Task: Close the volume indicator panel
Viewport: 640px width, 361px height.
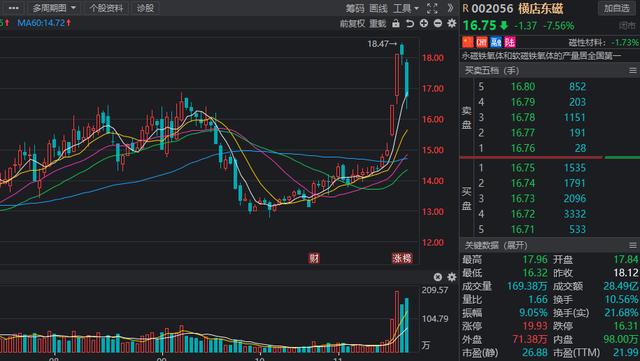Action: 438,277
